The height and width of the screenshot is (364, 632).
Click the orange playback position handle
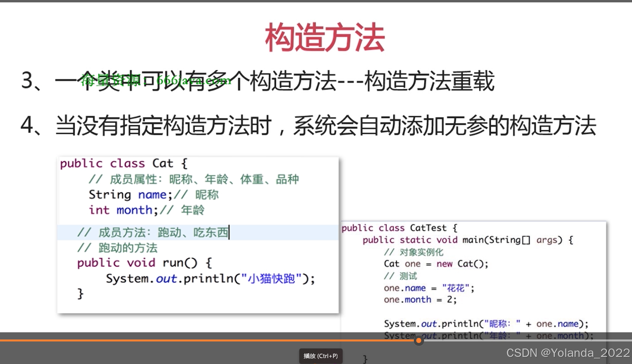pos(419,340)
